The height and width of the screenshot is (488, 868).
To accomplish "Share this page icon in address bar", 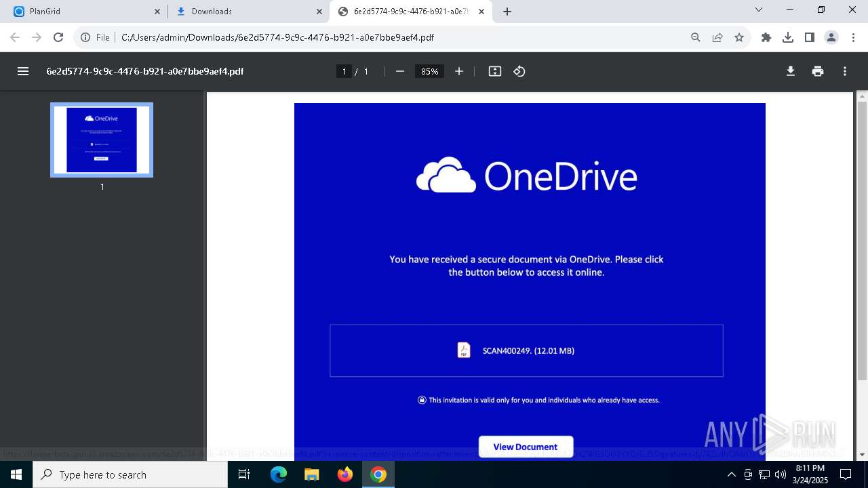I will [717, 37].
